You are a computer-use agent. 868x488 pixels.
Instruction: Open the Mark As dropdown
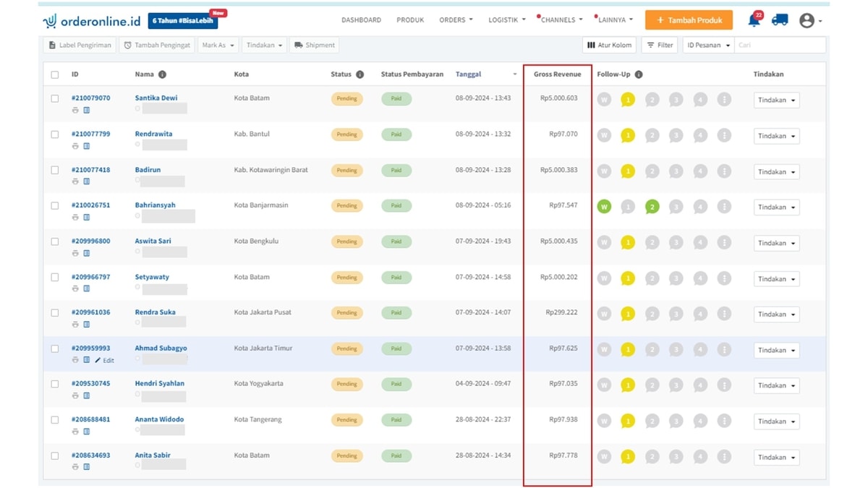tap(218, 45)
